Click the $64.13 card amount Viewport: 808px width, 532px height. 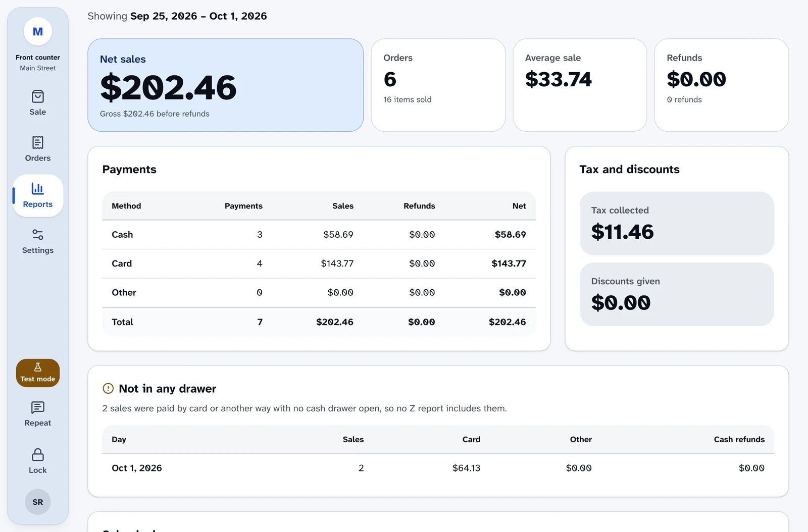(466, 468)
